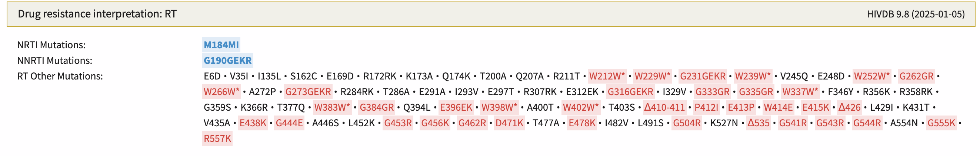This screenshot has height=156, width=980.
Task: Select the W212W* mutation
Action: [607, 76]
